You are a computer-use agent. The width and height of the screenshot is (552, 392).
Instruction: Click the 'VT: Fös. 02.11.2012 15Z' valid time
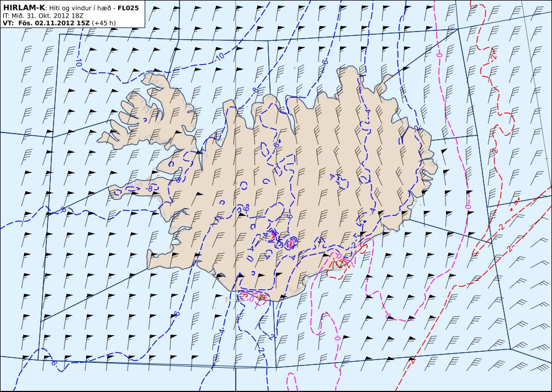tap(46, 23)
